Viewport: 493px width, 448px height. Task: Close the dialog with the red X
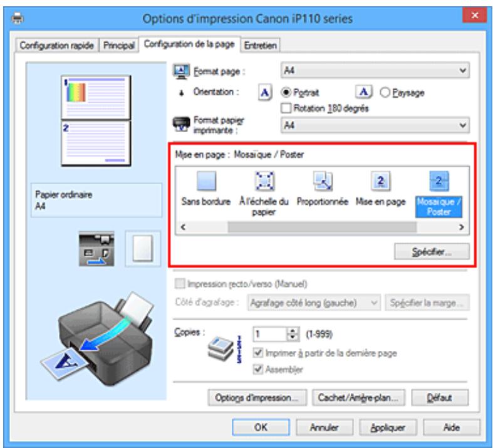coord(475,15)
